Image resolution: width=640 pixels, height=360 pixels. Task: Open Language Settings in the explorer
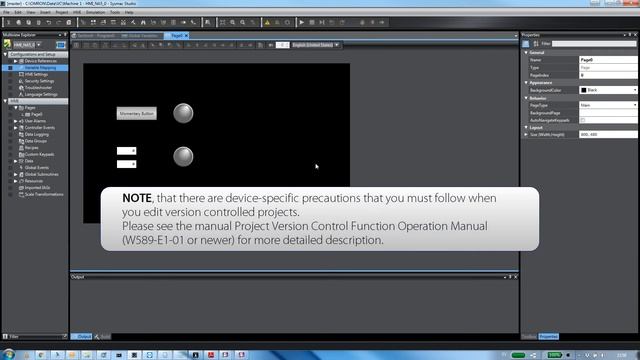[x=40, y=94]
